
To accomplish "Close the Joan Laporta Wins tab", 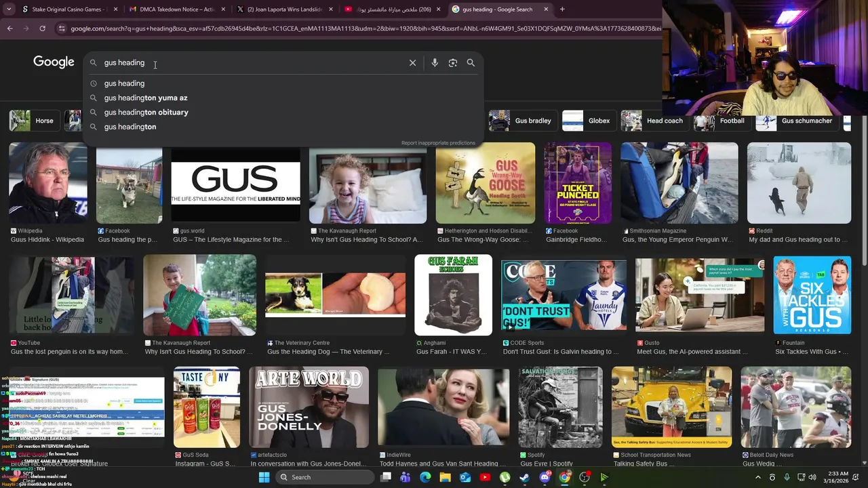I will tap(331, 9).
